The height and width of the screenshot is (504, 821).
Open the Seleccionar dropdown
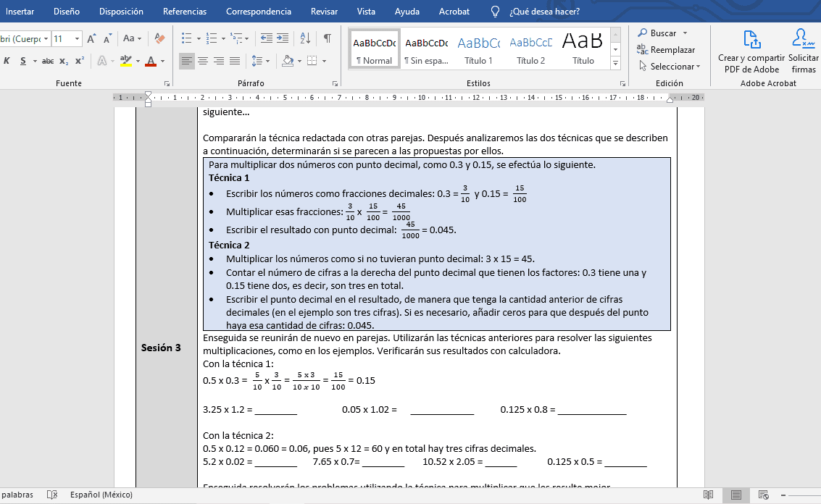669,67
